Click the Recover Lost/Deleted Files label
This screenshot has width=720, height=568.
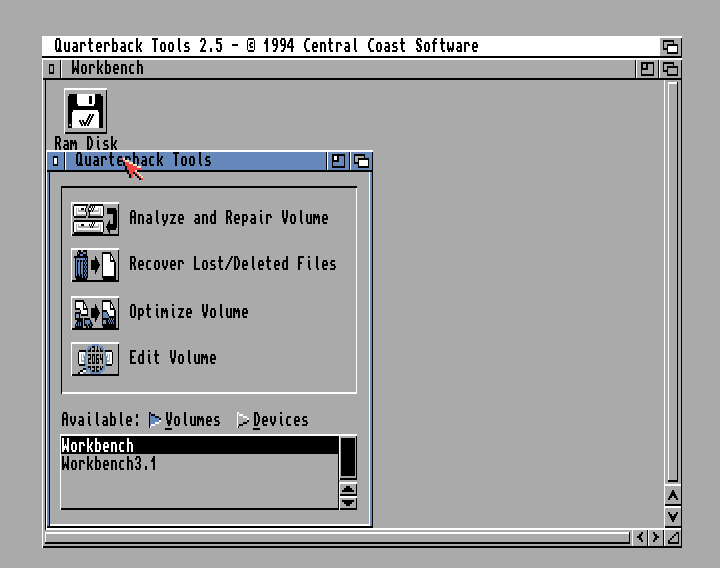click(233, 264)
